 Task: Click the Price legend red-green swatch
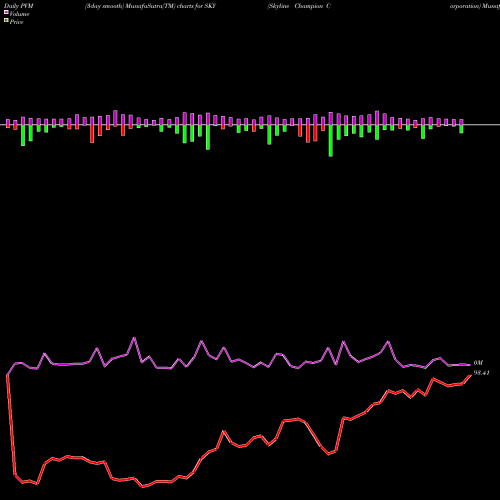coord(6,21)
